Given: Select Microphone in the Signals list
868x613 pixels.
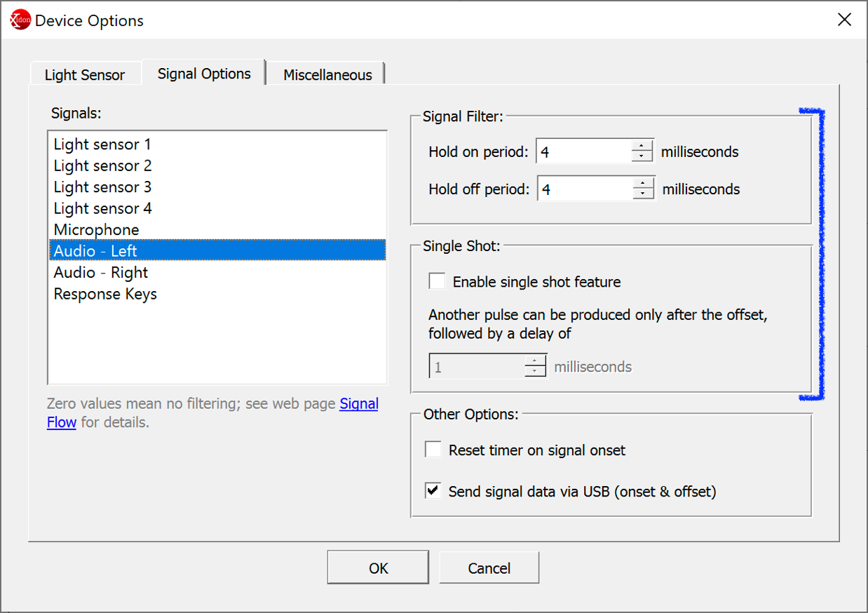Looking at the screenshot, I should click(x=97, y=230).
